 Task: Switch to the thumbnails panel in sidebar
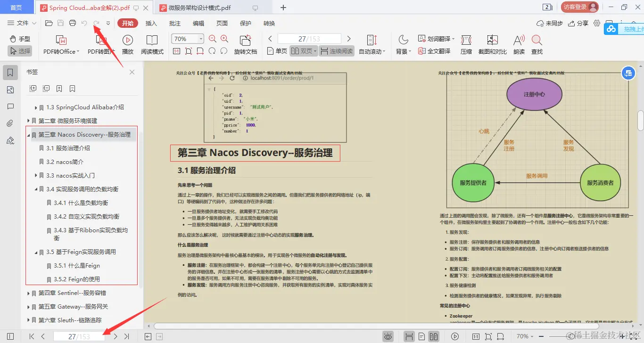(x=10, y=90)
